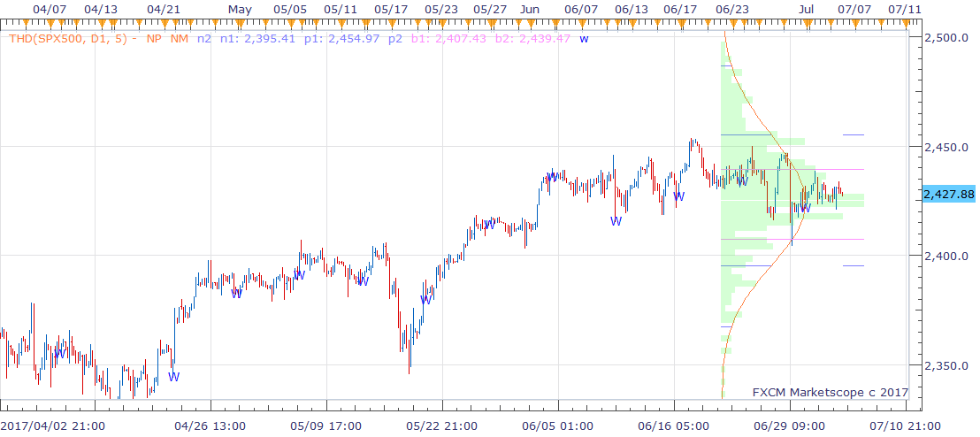Click the 07/07 date label on top axis

pos(854,10)
